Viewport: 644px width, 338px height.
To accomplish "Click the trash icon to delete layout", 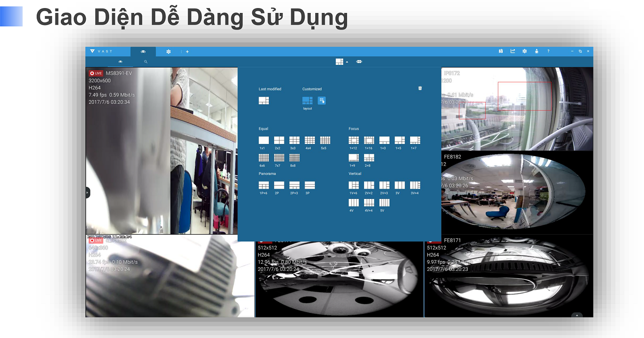I will (420, 89).
